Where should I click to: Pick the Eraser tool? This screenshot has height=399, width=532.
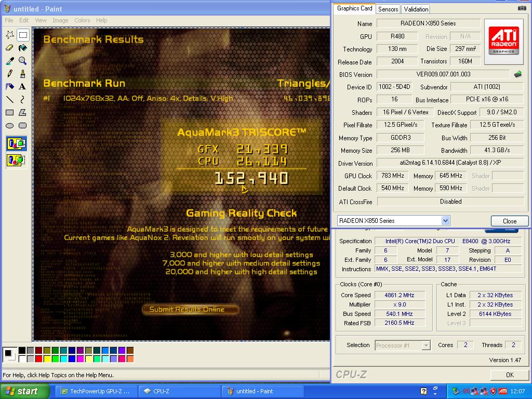point(10,47)
